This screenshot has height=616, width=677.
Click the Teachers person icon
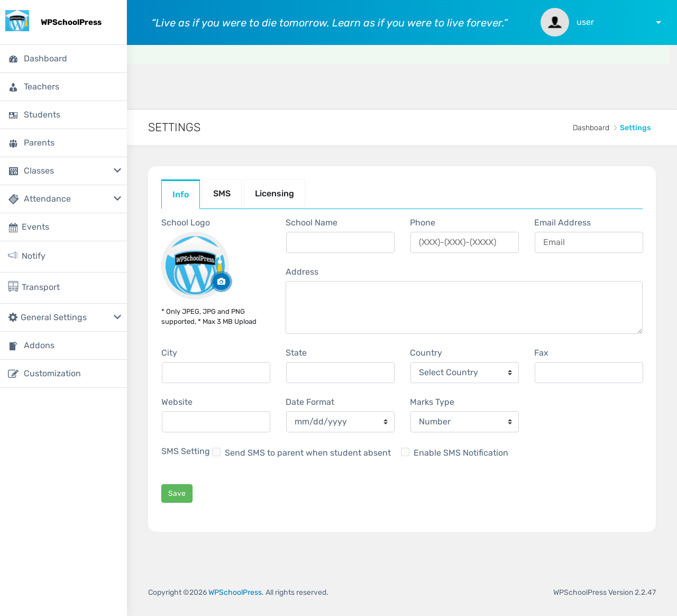pos(13,87)
